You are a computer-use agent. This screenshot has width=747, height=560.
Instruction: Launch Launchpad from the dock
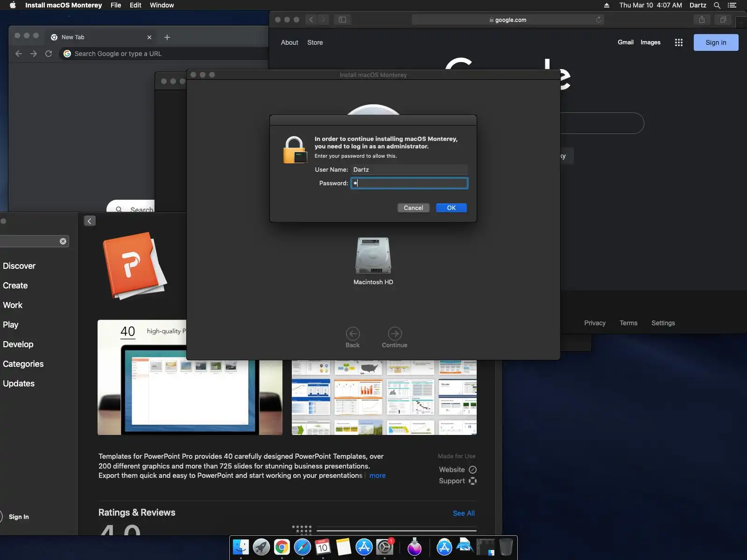point(261,547)
